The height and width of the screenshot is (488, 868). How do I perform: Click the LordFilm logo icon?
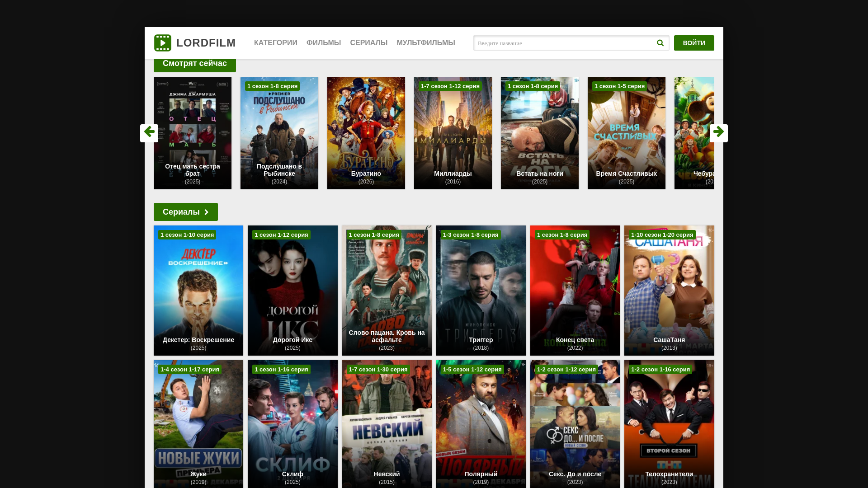[163, 43]
